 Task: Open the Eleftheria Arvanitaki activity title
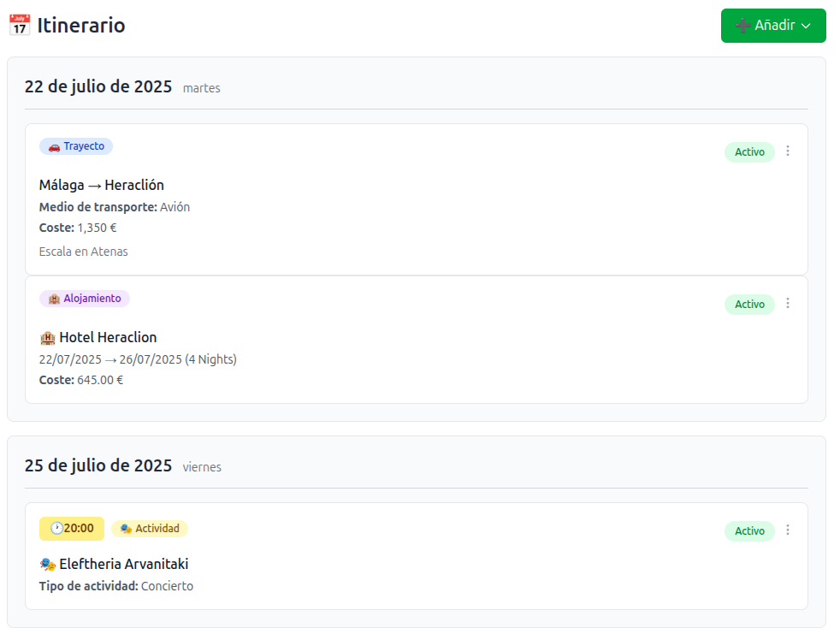123,564
